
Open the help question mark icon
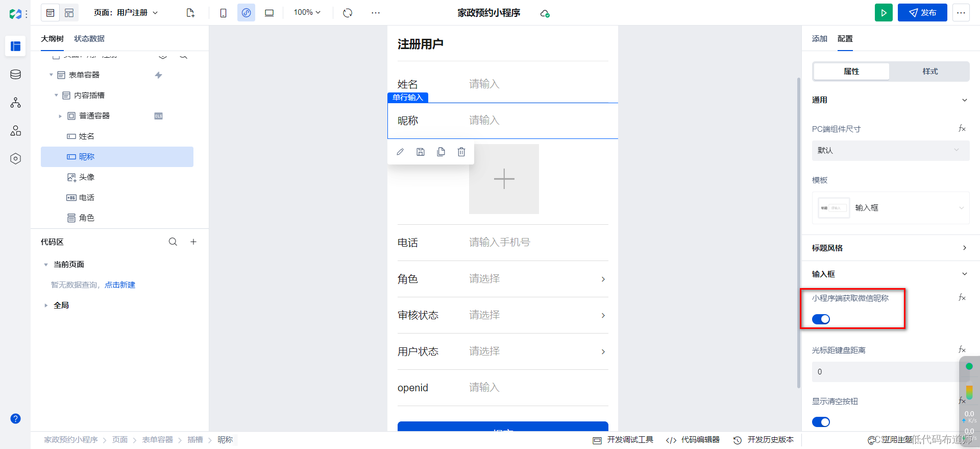pyautogui.click(x=15, y=419)
